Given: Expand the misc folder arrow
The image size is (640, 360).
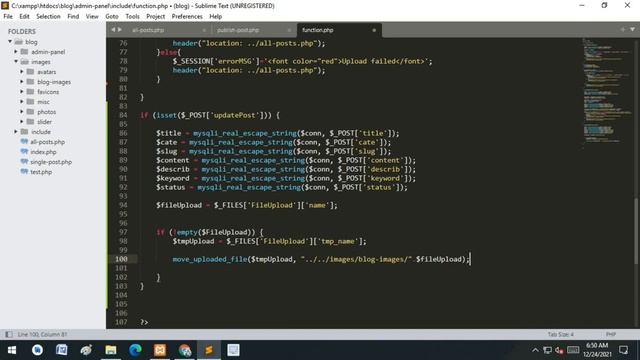Looking at the screenshot, I should tap(22, 102).
